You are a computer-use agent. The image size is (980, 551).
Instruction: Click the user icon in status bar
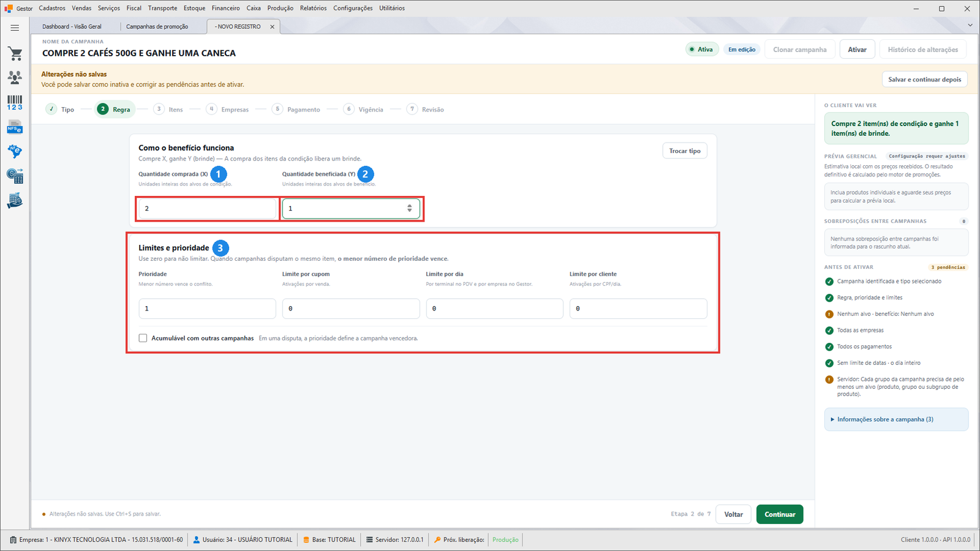(197, 540)
